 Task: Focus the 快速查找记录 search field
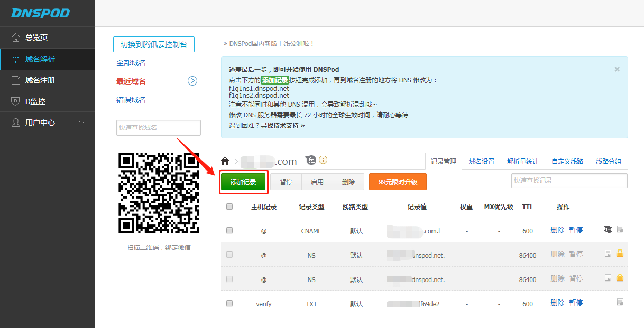[x=569, y=181]
